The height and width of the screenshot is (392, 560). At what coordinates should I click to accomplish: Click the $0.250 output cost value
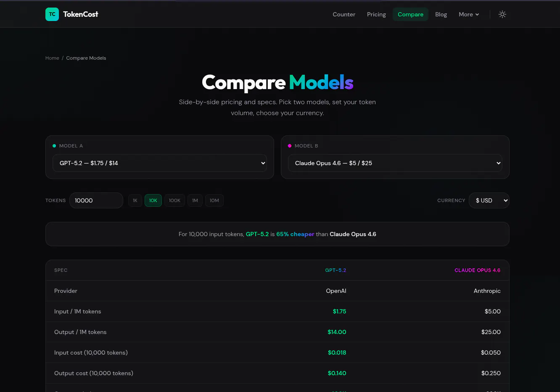491,373
